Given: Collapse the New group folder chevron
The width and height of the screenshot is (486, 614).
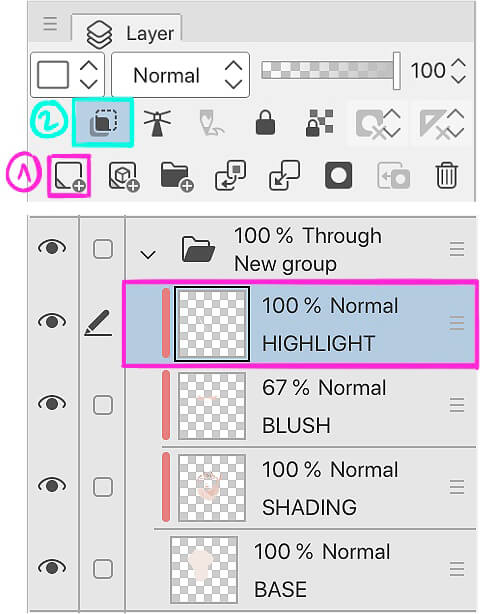Looking at the screenshot, I should 148,255.
